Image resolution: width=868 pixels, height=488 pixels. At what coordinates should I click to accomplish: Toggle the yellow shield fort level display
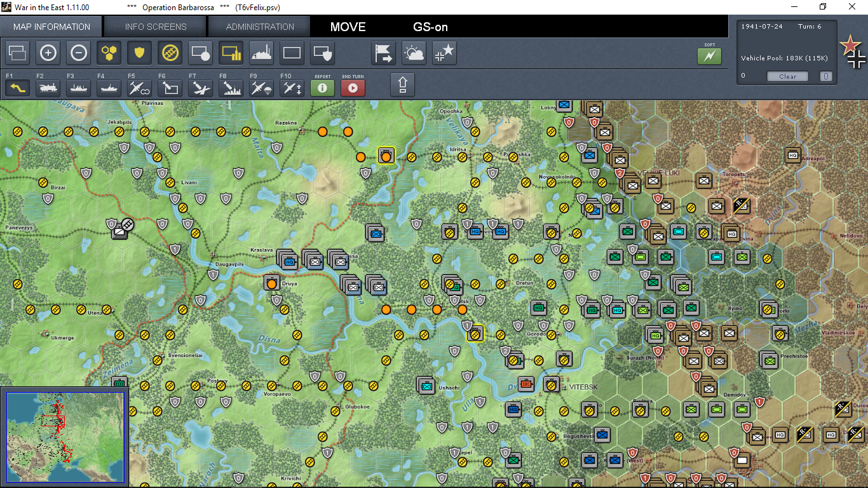[140, 53]
